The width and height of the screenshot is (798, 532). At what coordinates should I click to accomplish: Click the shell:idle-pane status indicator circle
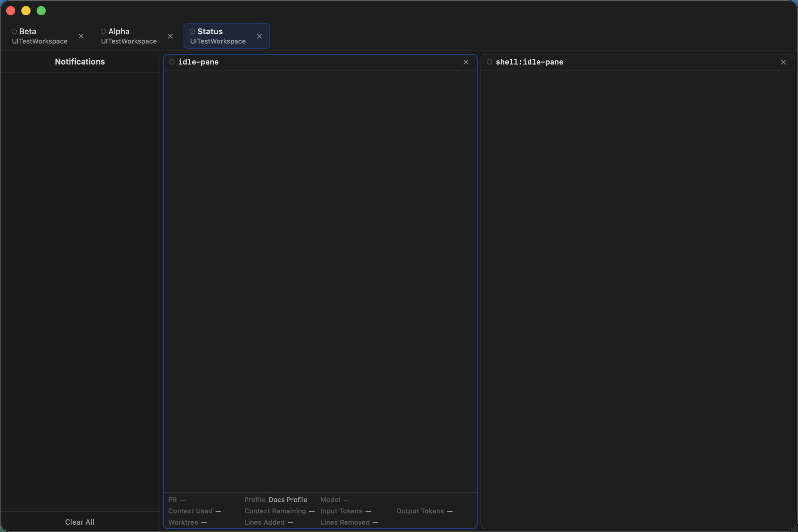[489, 62]
